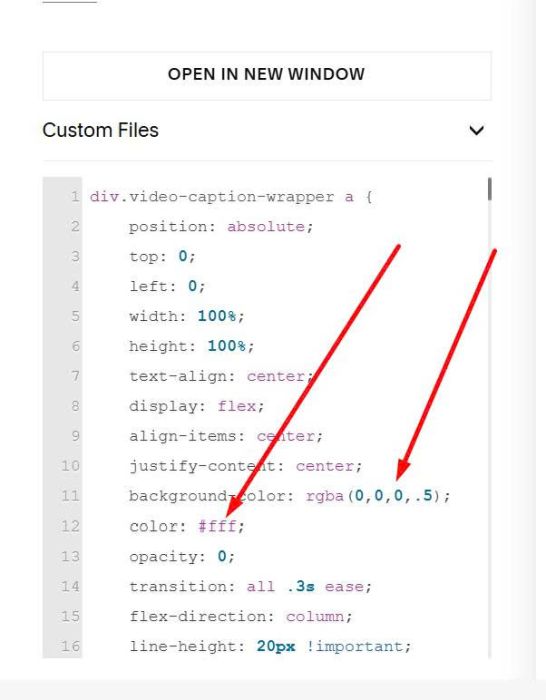Click the code editor vertical scrollbar thumb
Image resolution: width=546 pixels, height=700 pixels.
tap(490, 189)
